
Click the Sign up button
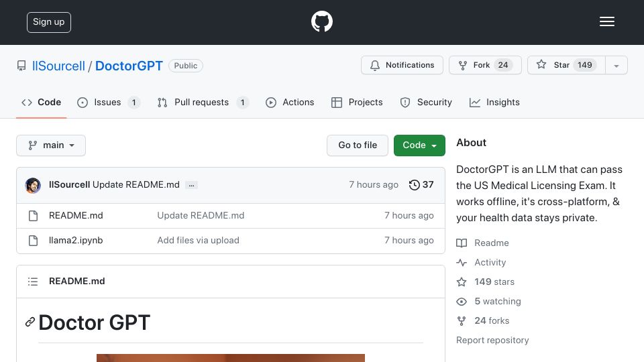click(49, 22)
